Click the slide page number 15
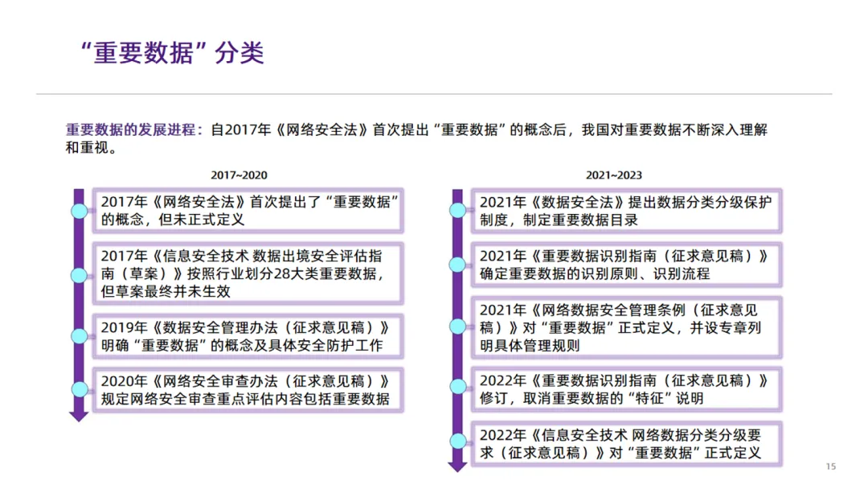This screenshot has height=489, width=868. (x=831, y=466)
